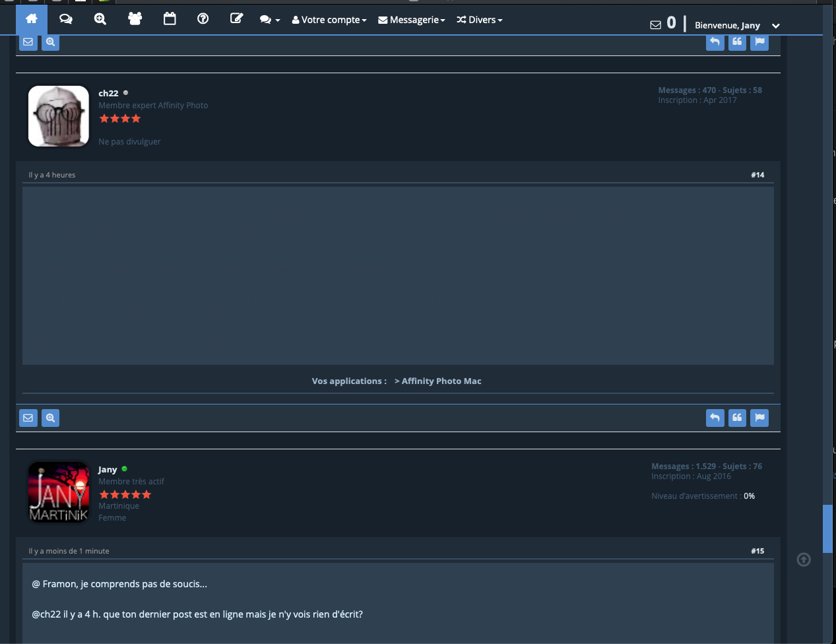
Task: Open the Divers menu
Action: [x=480, y=20]
